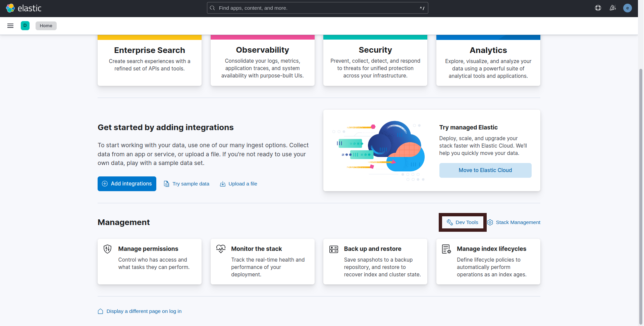This screenshot has width=644, height=326.
Task: Open Dev Tools via the wrench icon
Action: click(450, 222)
